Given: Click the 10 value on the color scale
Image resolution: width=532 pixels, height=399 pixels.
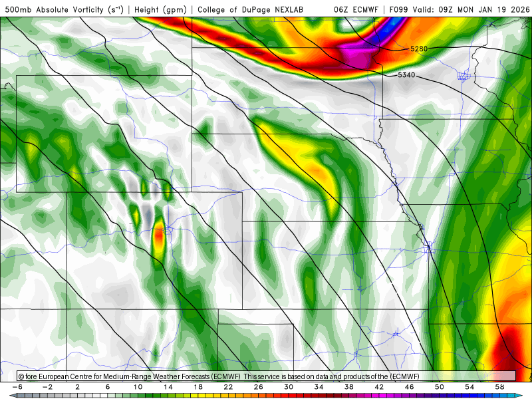Looking at the screenshot, I should click(138, 387).
